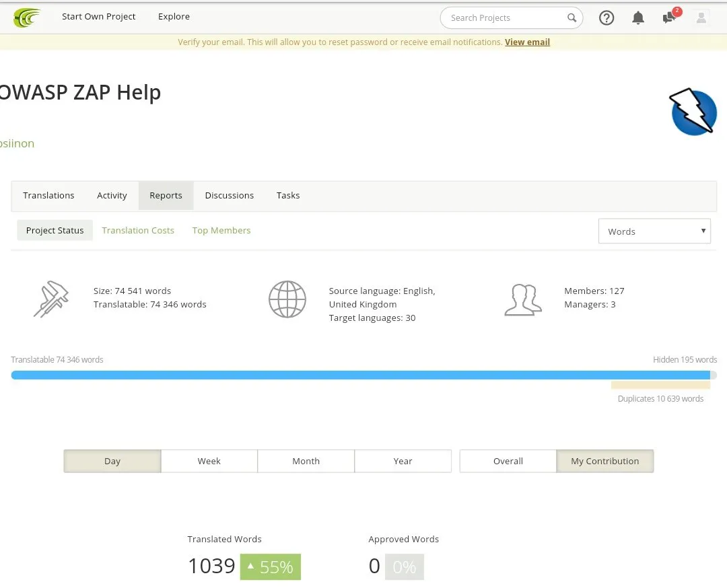This screenshot has width=727, height=588.
Task: Click the blue translatable words progress bar
Action: tap(361, 375)
